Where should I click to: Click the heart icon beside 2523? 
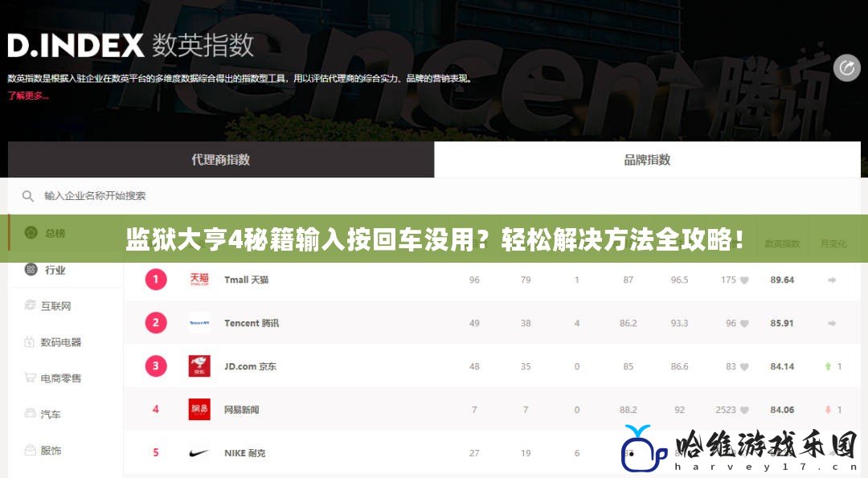point(744,410)
